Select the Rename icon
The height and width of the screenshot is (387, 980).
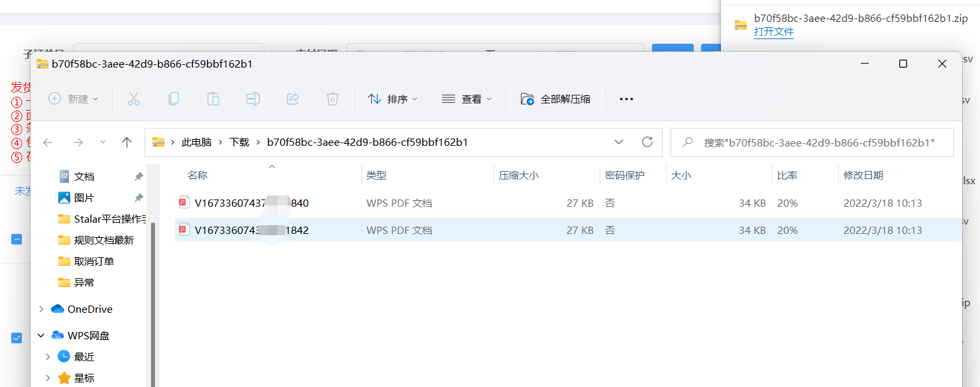click(x=252, y=98)
